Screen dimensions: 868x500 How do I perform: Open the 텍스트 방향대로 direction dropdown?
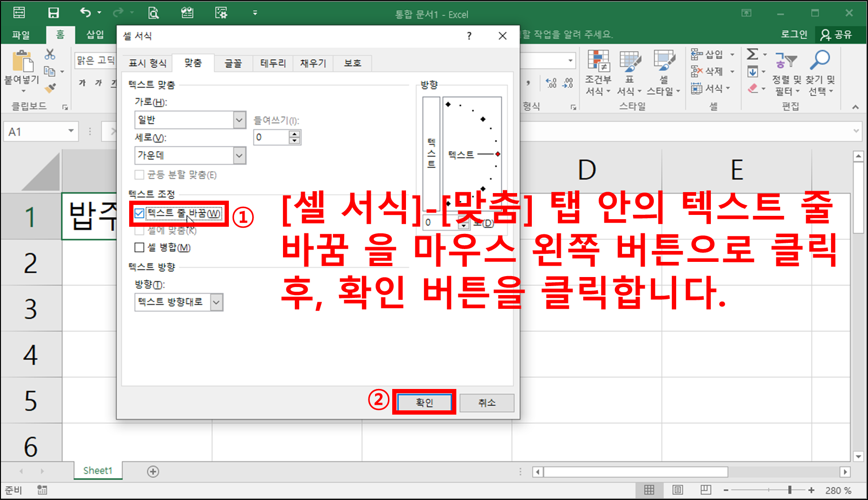click(217, 302)
